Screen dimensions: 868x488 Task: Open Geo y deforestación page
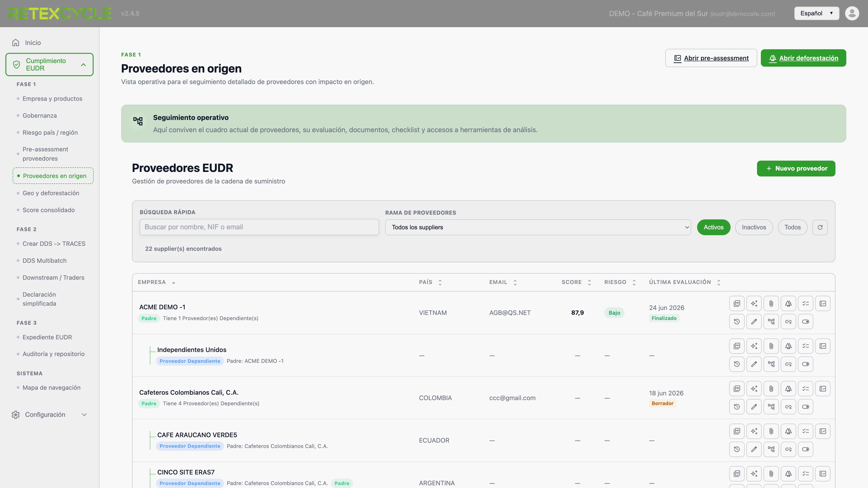coord(51,193)
